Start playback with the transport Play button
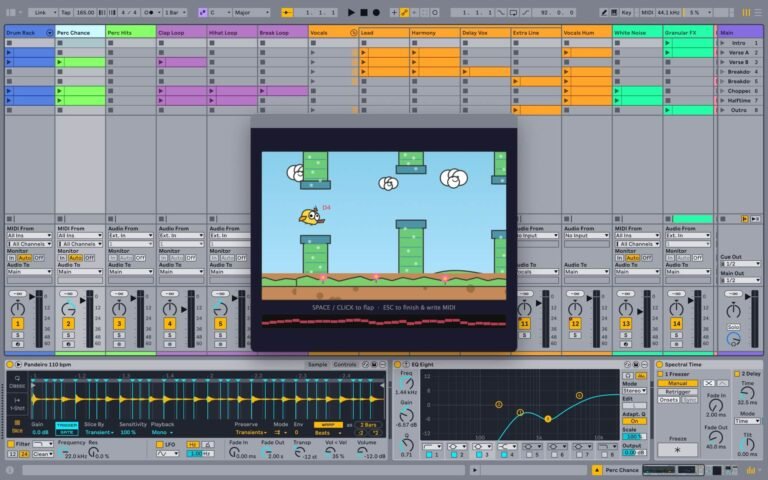This screenshot has width=768, height=480. tap(351, 12)
